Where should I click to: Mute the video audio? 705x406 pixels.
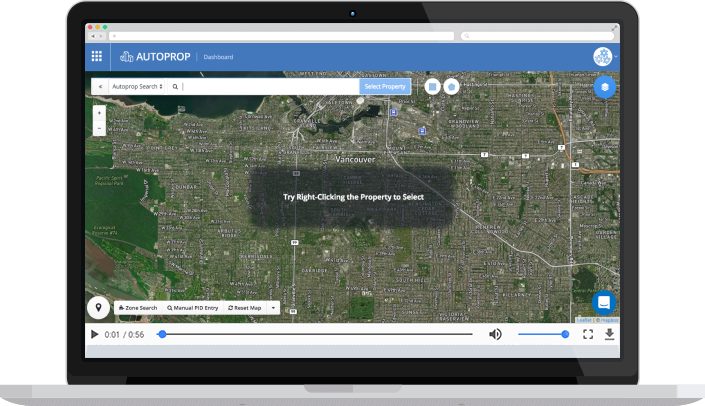pyautogui.click(x=495, y=334)
